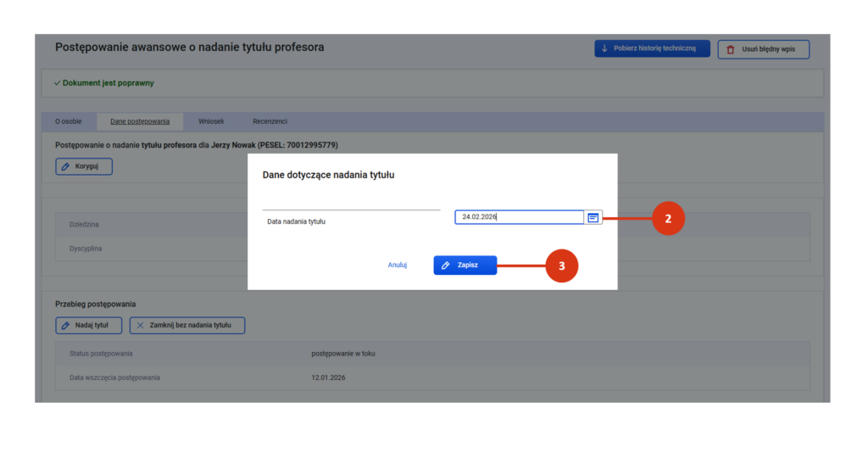
Task: Click the Dziedzina row label
Action: (86, 225)
